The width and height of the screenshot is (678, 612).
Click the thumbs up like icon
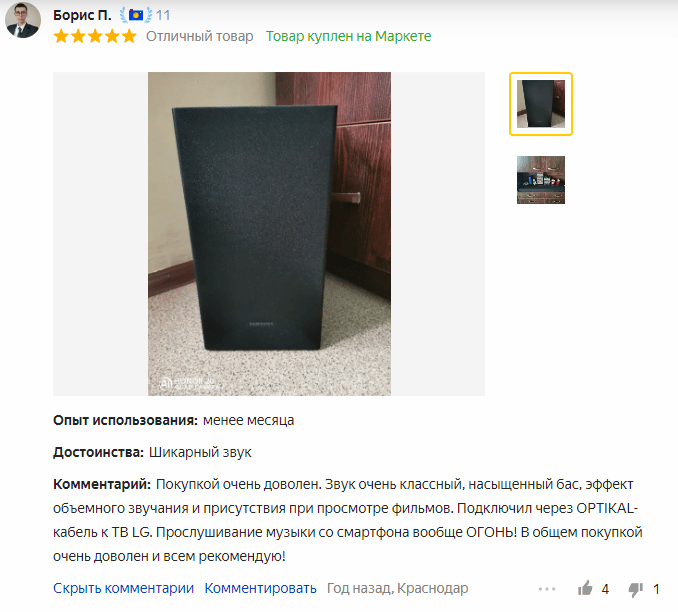(585, 588)
